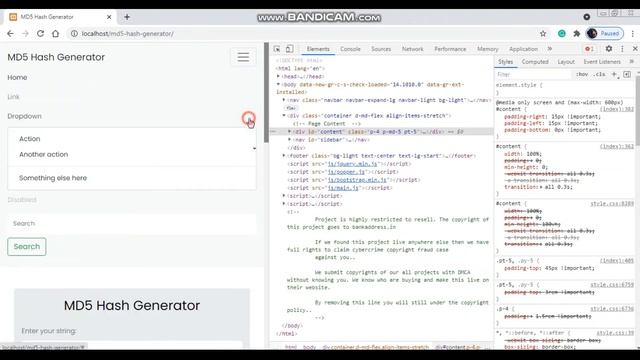Choose Another action menu entry
This screenshot has width=640, height=360.
click(44, 154)
